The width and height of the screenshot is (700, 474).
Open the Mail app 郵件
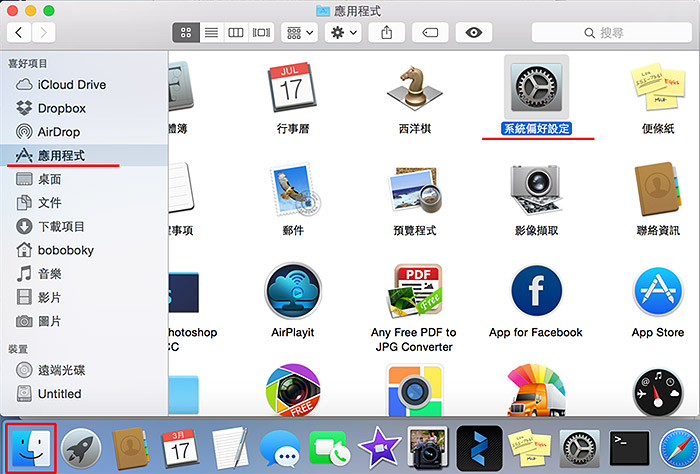293,191
